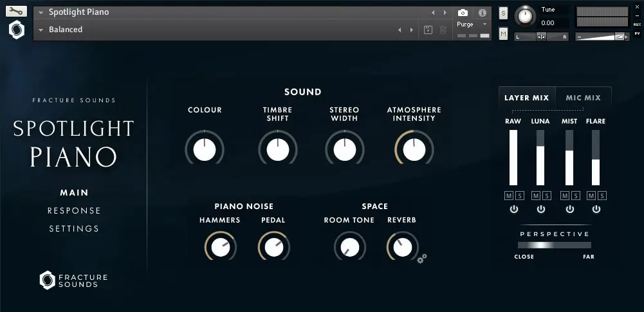
Task: Click the PV button in header
Action: tap(637, 33)
